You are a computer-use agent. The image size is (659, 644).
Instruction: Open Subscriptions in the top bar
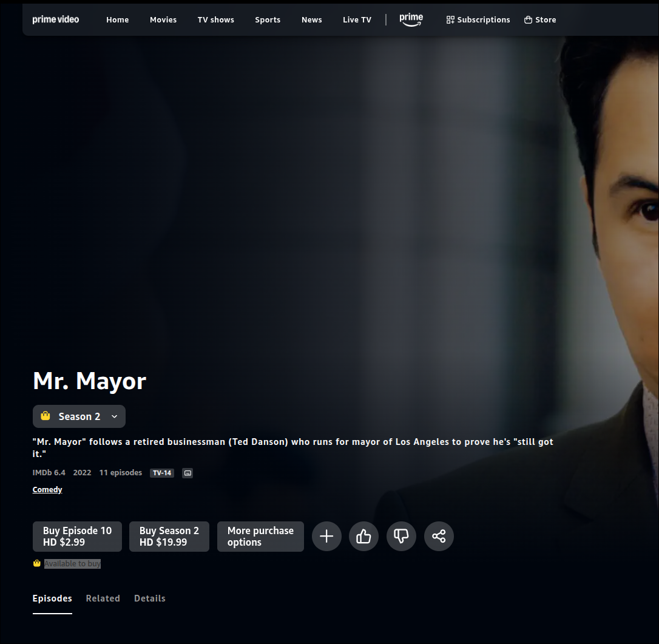[x=478, y=20]
